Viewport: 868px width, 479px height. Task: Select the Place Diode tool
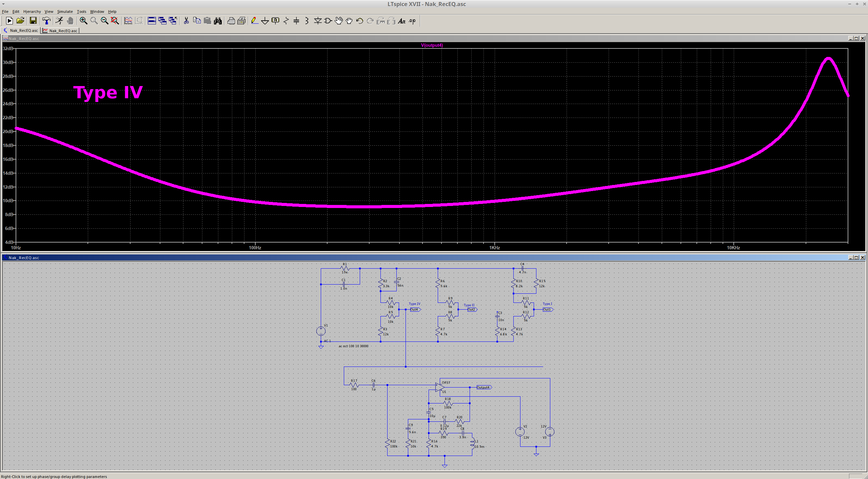click(317, 21)
